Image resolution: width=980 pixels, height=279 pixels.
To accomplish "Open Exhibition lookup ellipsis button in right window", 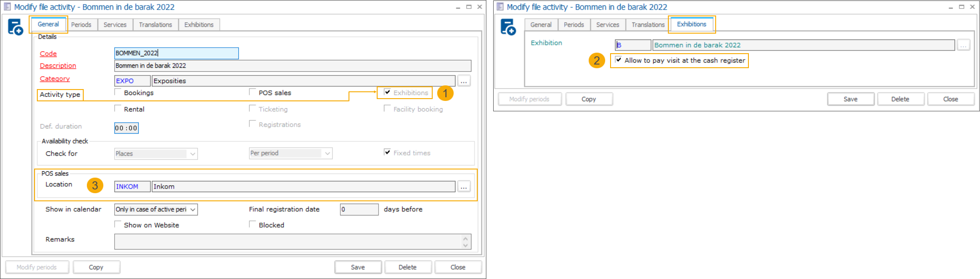I will click(963, 45).
